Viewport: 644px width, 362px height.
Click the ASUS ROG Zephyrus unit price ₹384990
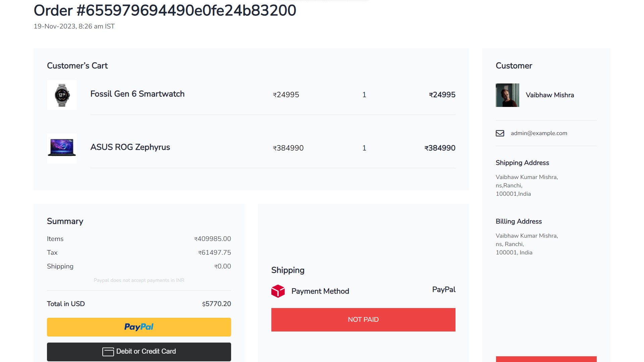pyautogui.click(x=288, y=148)
